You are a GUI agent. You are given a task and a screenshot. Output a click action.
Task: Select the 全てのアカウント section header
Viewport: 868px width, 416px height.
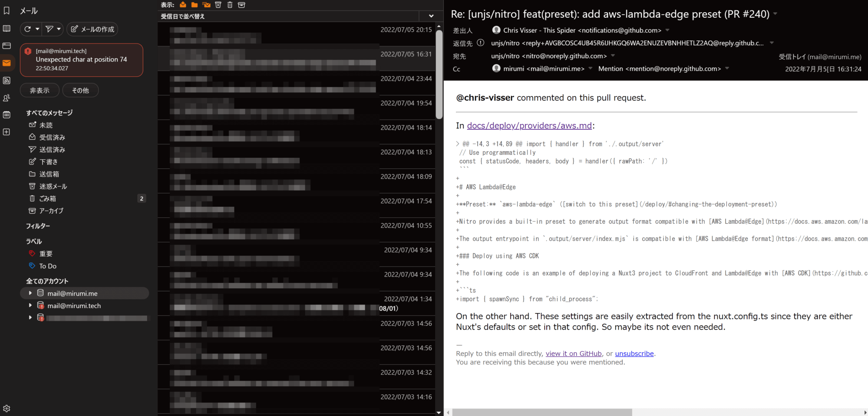[x=47, y=281]
